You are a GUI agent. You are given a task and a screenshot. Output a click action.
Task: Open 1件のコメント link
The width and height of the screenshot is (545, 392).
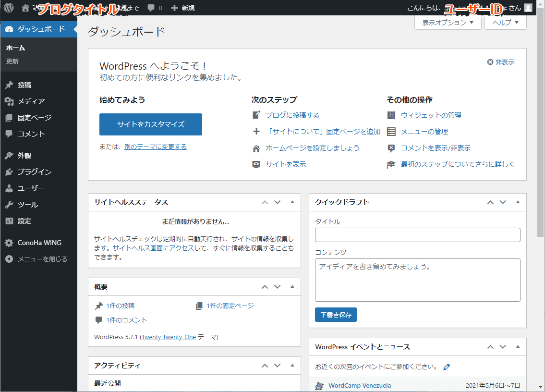click(x=126, y=320)
